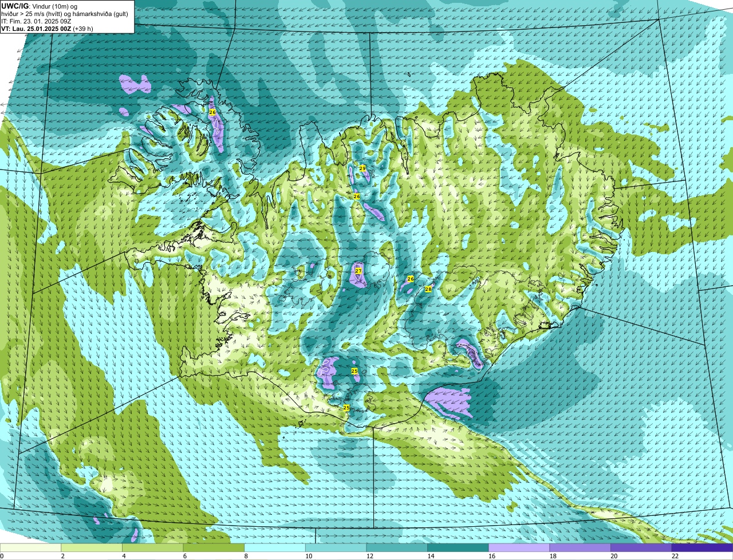Screen dimensions: 733x560
Task: Click the yellow gust label 28
Action: (x=428, y=289)
